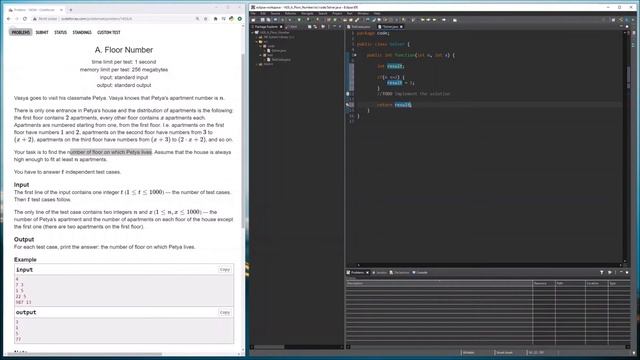Image resolution: width=640 pixels, height=360 pixels.
Task: Select the Console tab in bottom panel
Action: (420, 272)
